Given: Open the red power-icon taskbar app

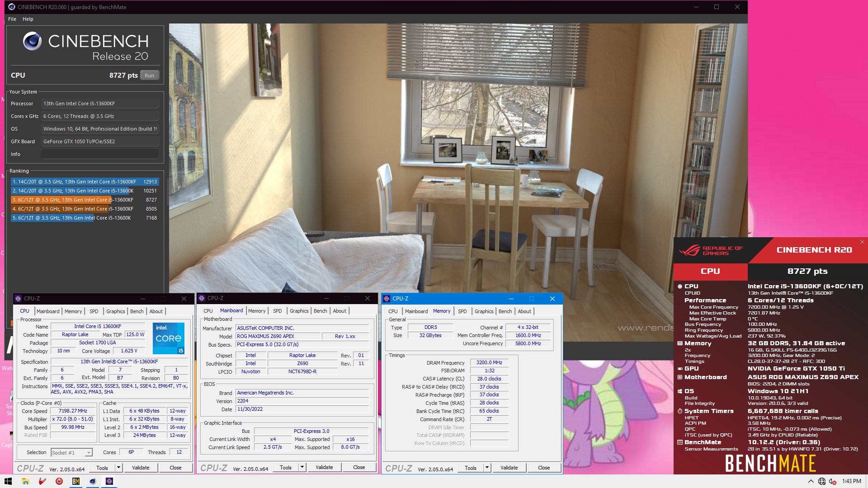Looking at the screenshot, I should coord(59,481).
